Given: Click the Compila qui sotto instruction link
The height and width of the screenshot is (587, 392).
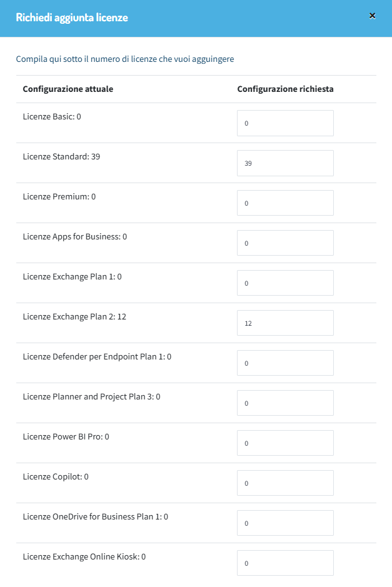Looking at the screenshot, I should [125, 59].
